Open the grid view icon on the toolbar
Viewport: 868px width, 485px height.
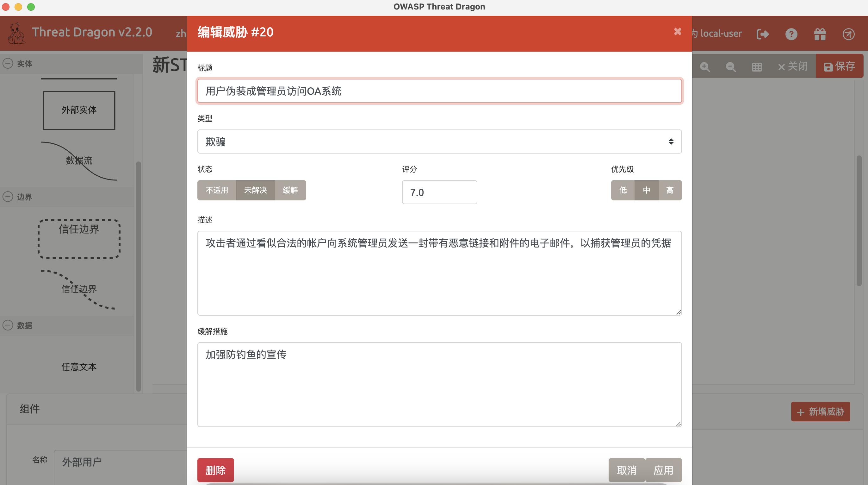tap(757, 66)
